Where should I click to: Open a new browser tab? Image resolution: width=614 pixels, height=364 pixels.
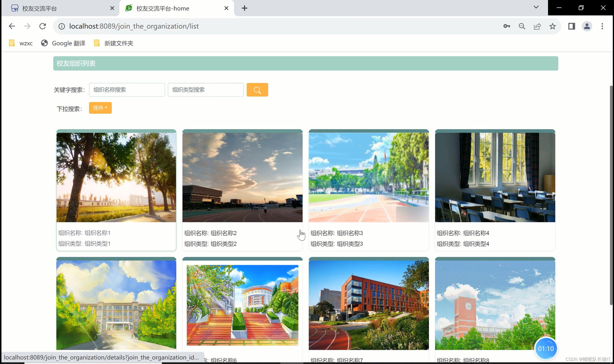244,8
